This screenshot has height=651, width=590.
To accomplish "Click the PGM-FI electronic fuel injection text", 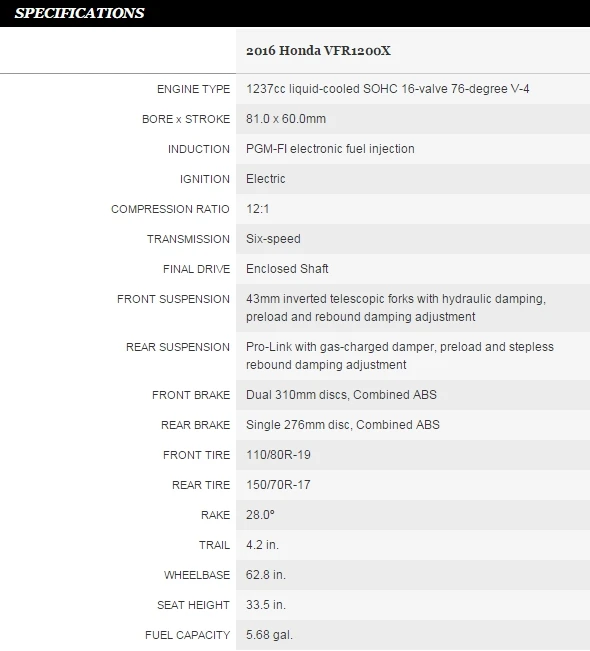I will click(330, 149).
